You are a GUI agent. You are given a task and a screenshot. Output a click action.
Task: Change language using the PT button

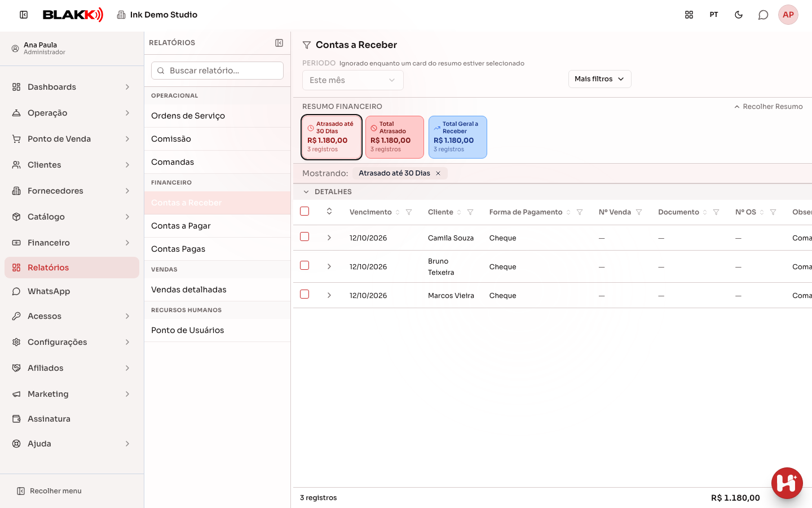pos(714,15)
